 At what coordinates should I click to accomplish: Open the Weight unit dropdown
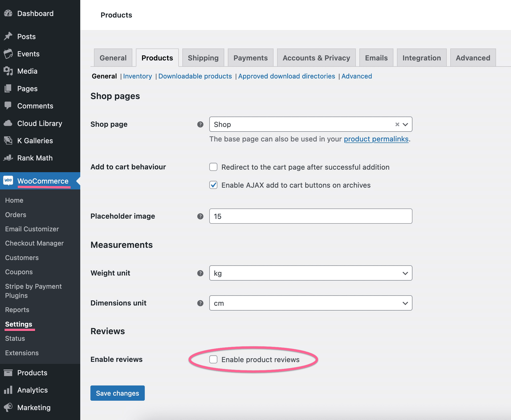pyautogui.click(x=311, y=273)
